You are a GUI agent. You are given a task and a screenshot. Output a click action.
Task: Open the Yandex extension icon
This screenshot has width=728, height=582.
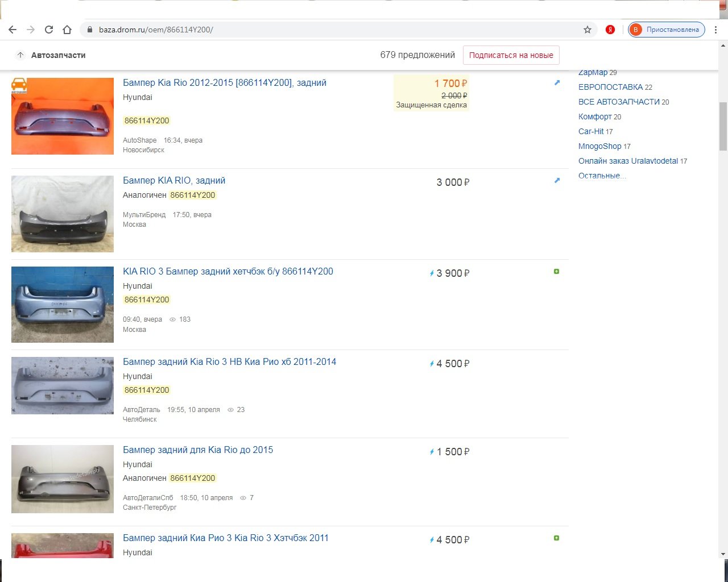[610, 30]
